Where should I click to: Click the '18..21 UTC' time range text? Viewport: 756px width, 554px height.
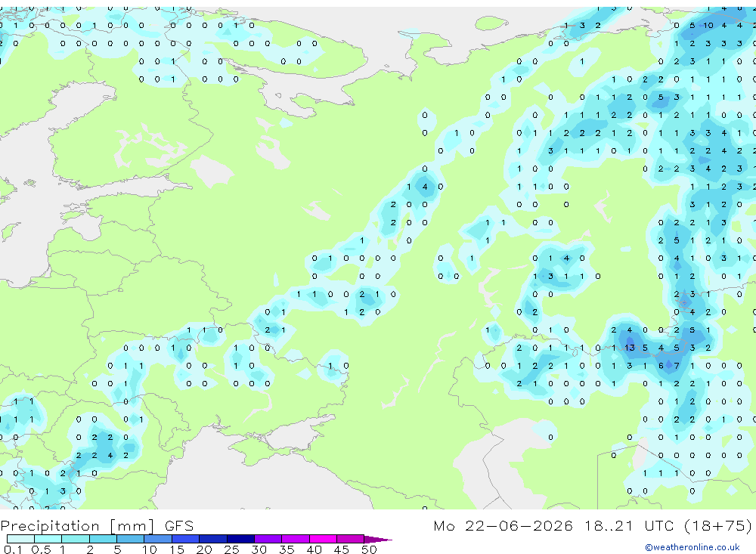pos(629,525)
